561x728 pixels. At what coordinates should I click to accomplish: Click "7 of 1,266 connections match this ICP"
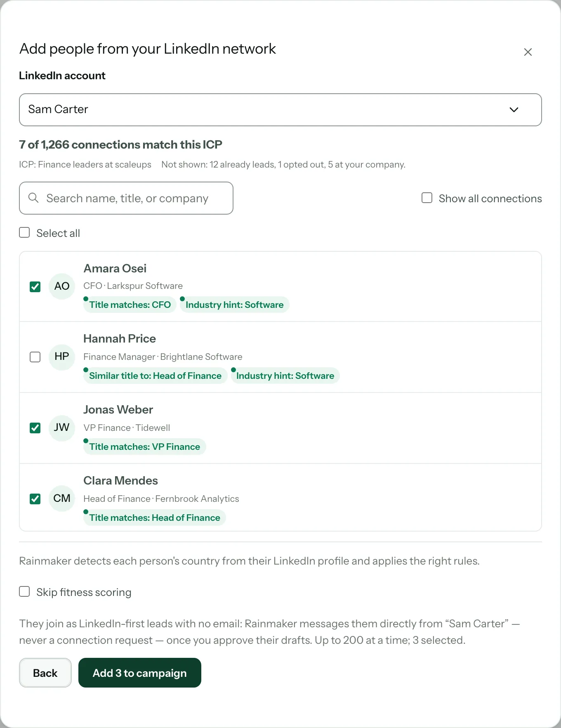pos(121,145)
